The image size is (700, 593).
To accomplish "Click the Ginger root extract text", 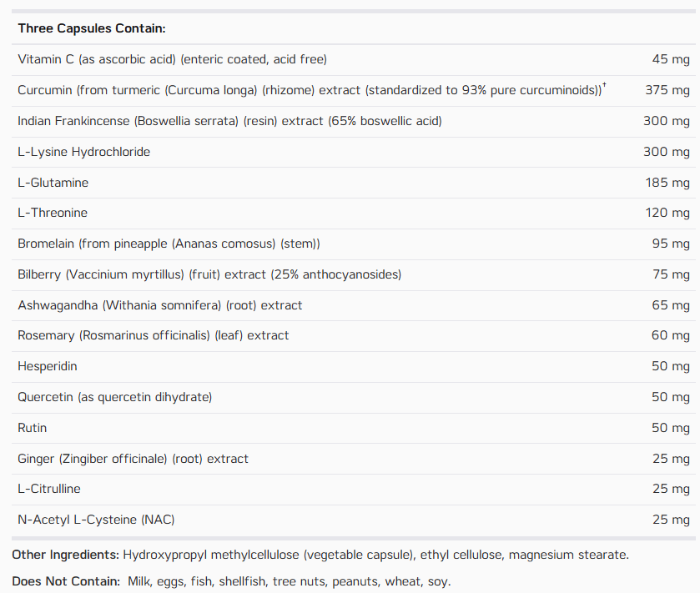I will [133, 459].
